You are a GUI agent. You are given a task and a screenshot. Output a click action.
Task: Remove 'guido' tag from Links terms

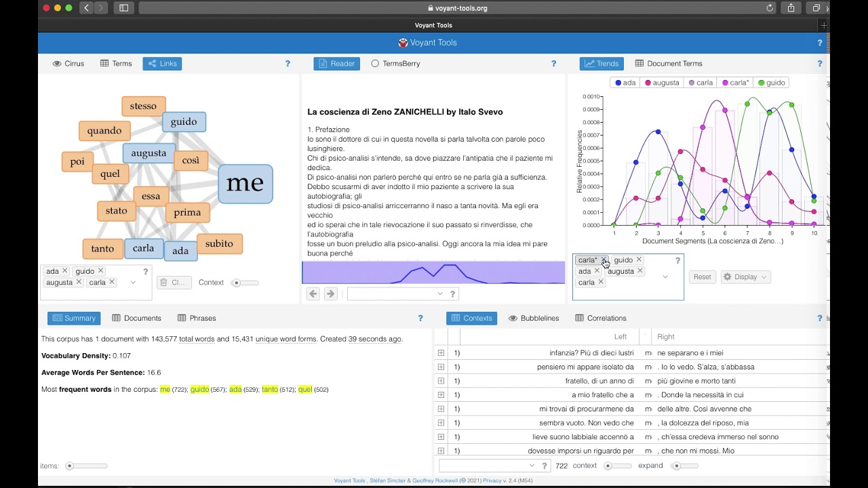coord(100,271)
